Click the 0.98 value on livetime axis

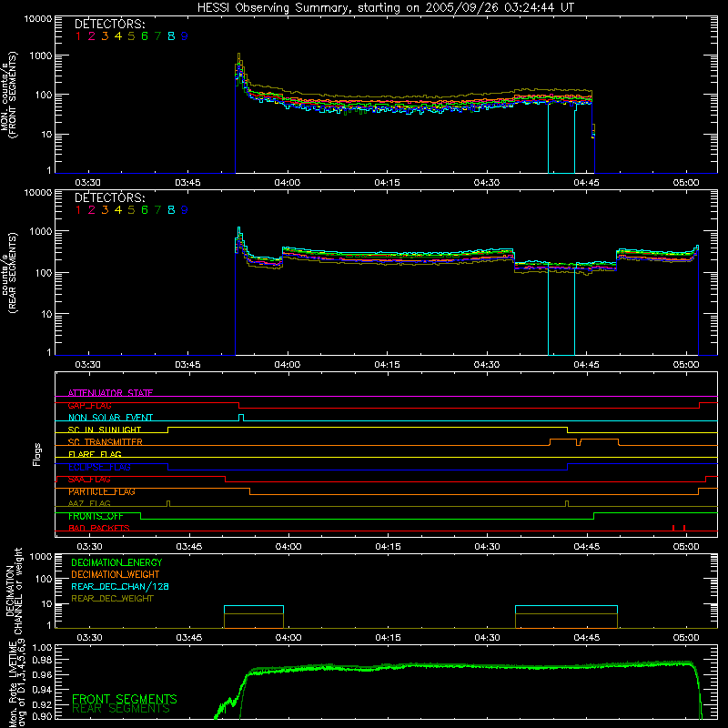(x=42, y=661)
